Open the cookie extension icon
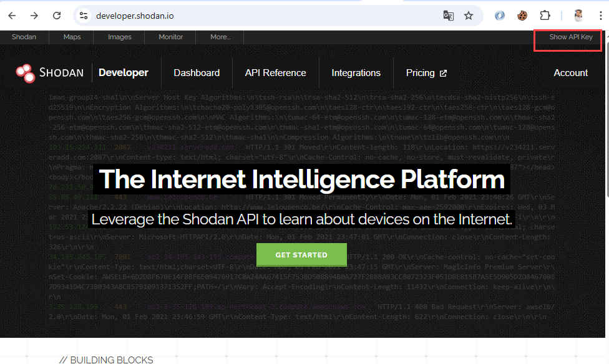609x364 pixels. [522, 16]
